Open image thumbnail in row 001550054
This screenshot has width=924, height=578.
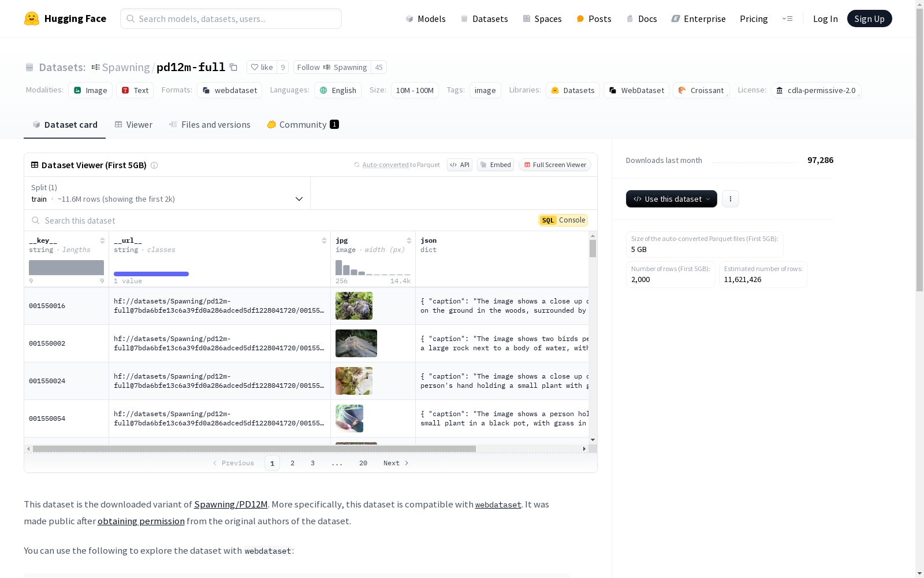tap(349, 418)
